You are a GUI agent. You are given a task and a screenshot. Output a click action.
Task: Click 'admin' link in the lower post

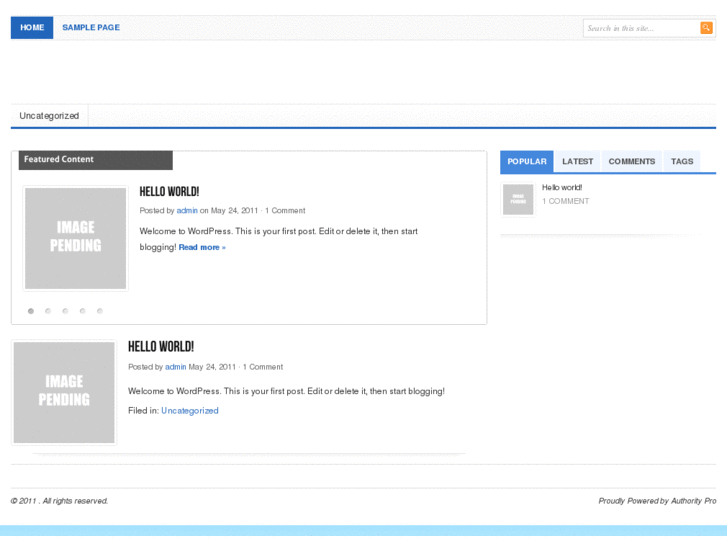click(175, 367)
